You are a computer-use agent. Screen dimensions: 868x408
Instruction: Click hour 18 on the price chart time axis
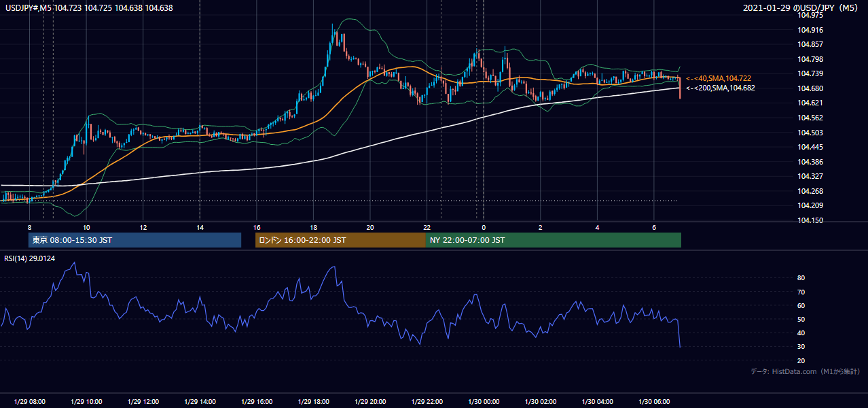point(313,227)
